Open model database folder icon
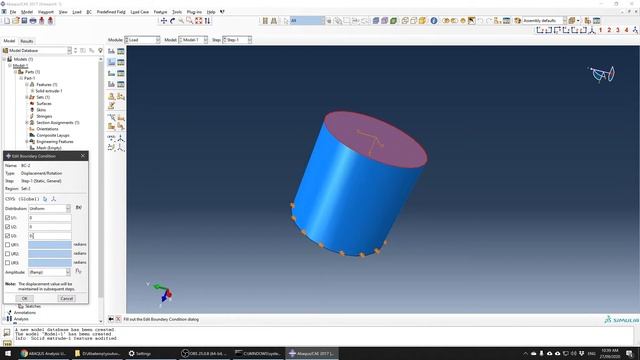The height and width of the screenshot is (360, 640). coord(16,20)
